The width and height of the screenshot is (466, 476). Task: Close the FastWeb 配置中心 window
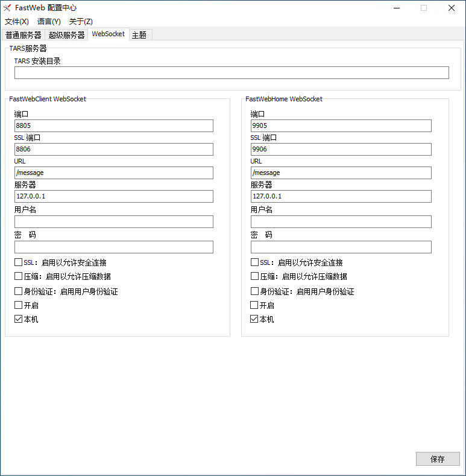(x=452, y=8)
